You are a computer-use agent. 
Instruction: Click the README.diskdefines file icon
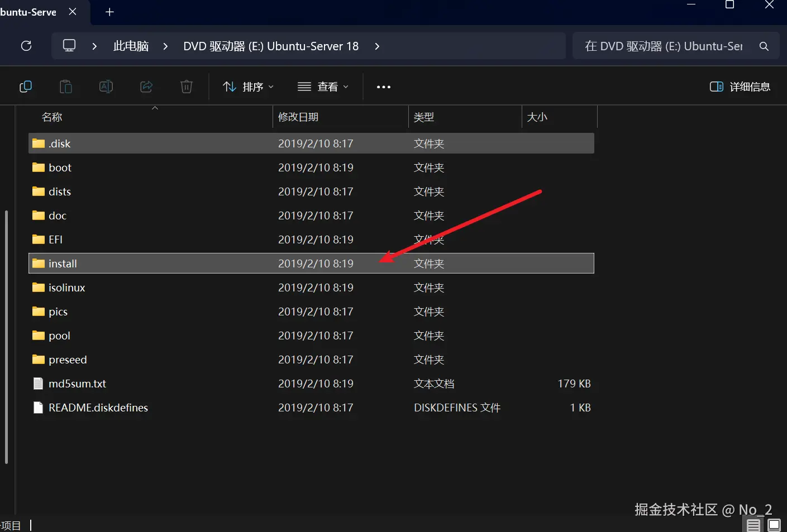[x=38, y=408]
